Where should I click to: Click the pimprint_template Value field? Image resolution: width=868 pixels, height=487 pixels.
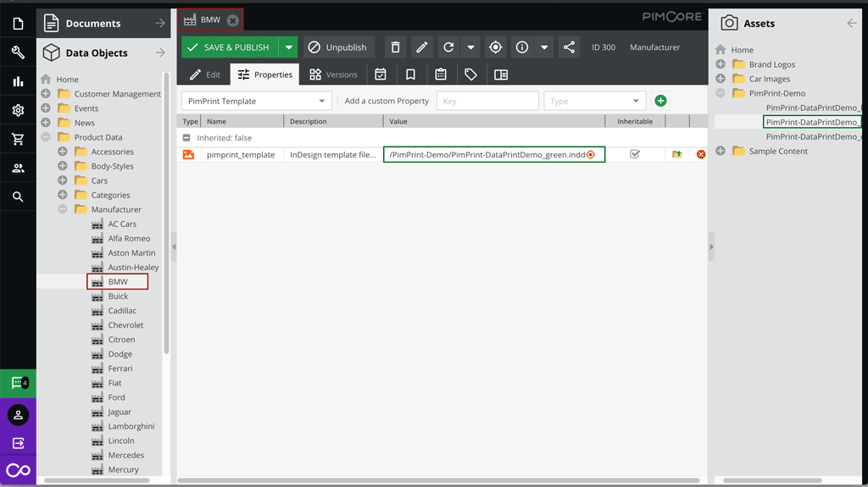click(494, 154)
